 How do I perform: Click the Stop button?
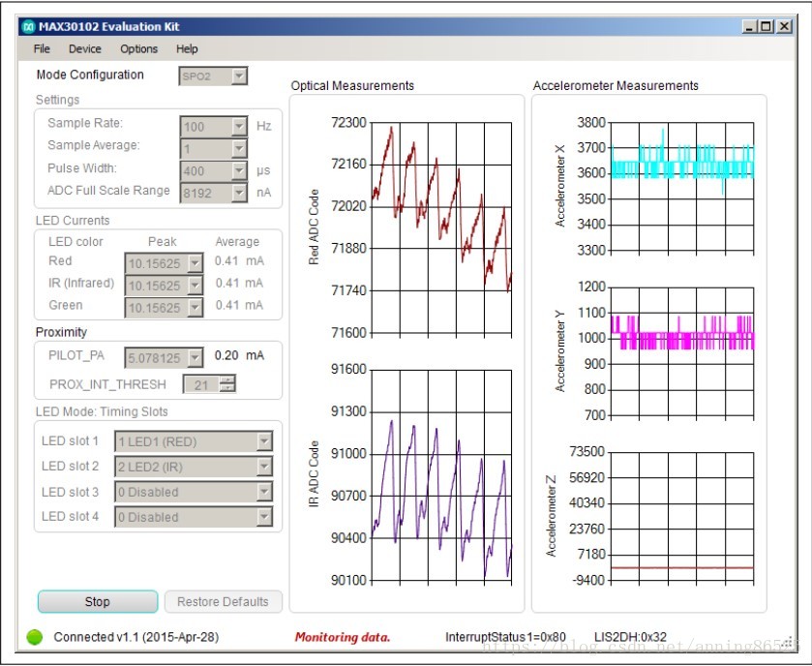[x=98, y=601]
